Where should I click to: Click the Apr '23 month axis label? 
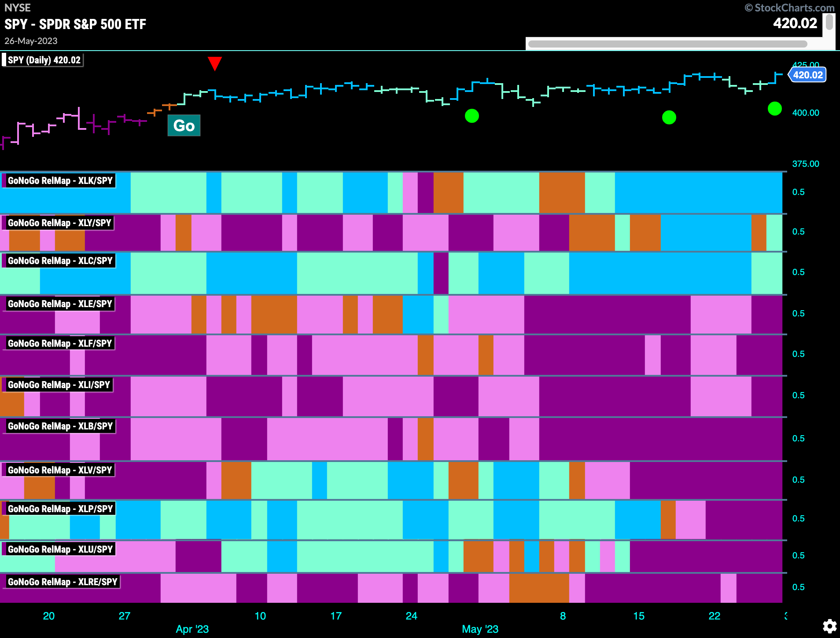coord(192,629)
